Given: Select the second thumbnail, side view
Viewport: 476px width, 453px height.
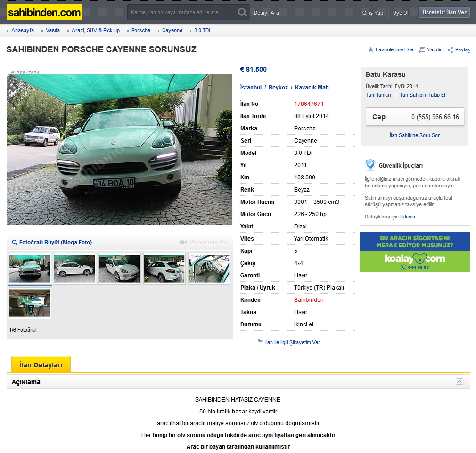Looking at the screenshot, I should coord(74,269).
